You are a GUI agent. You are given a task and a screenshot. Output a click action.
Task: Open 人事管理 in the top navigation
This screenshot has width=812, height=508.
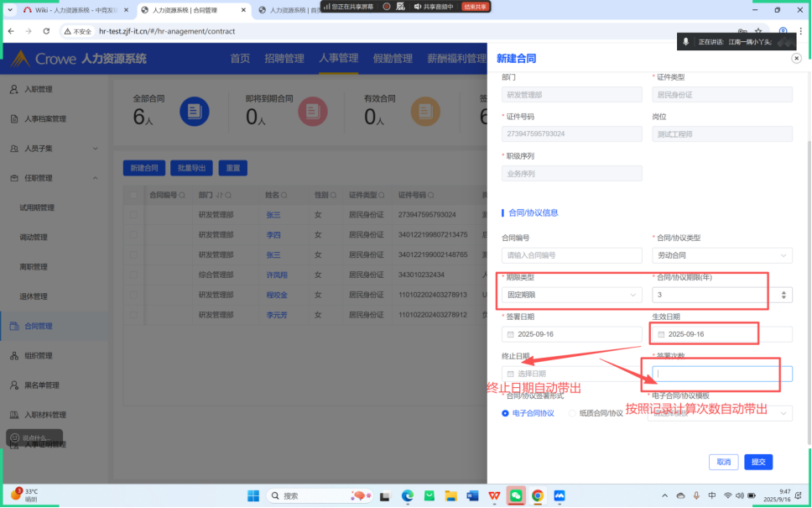click(339, 59)
